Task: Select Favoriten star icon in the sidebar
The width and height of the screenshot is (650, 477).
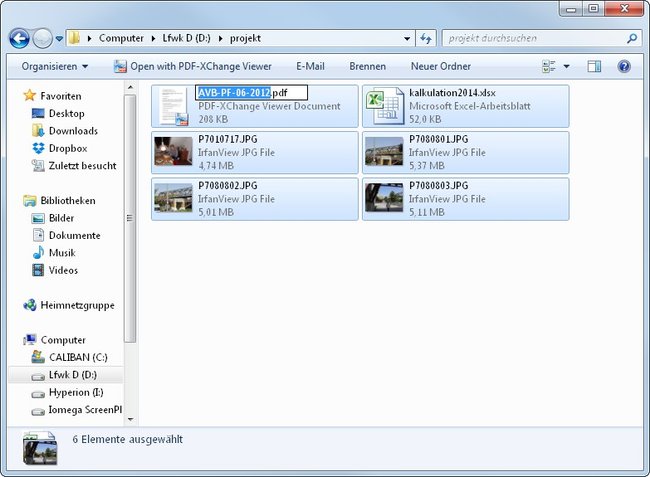Action: point(29,96)
